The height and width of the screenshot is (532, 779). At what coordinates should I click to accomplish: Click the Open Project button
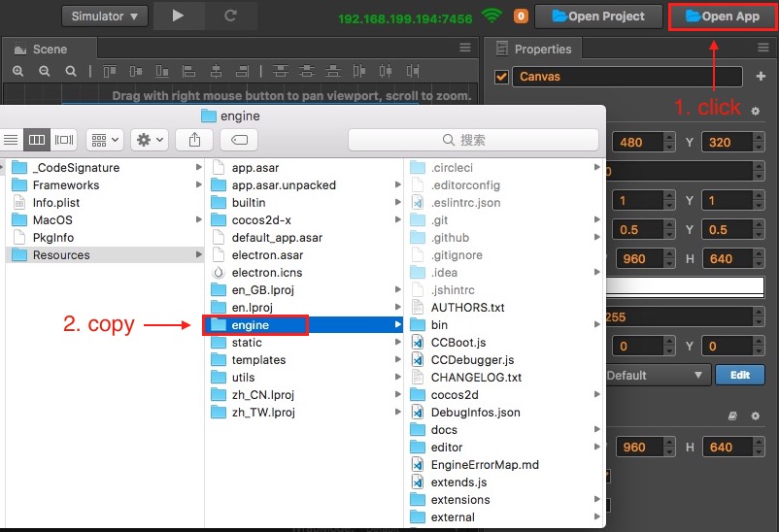point(598,17)
